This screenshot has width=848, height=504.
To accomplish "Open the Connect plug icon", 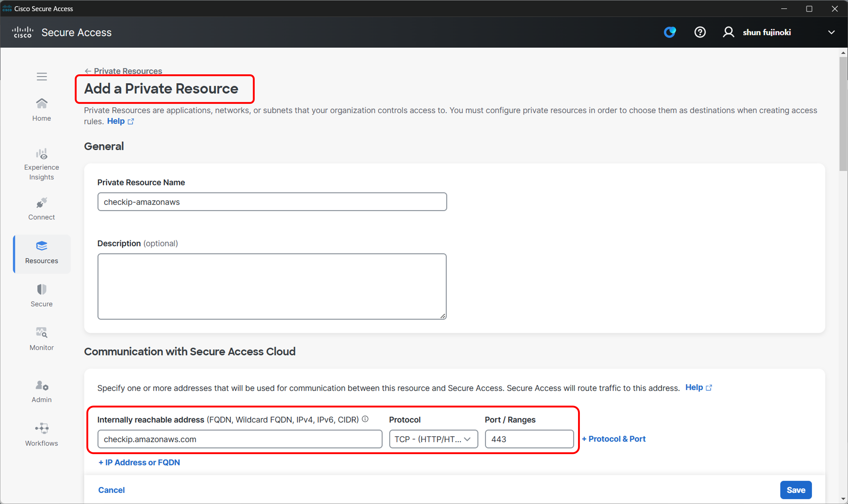I will coord(42,203).
